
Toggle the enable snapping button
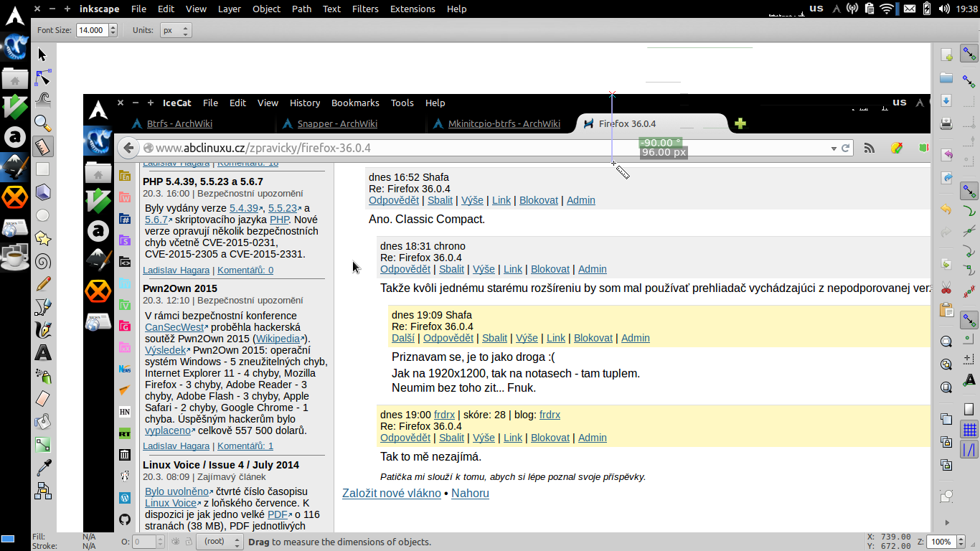(969, 53)
